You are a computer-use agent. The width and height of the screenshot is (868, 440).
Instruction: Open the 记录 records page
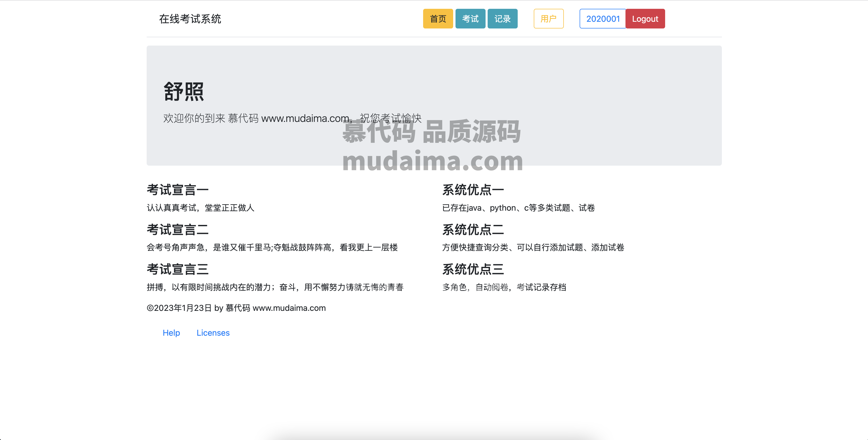point(502,19)
